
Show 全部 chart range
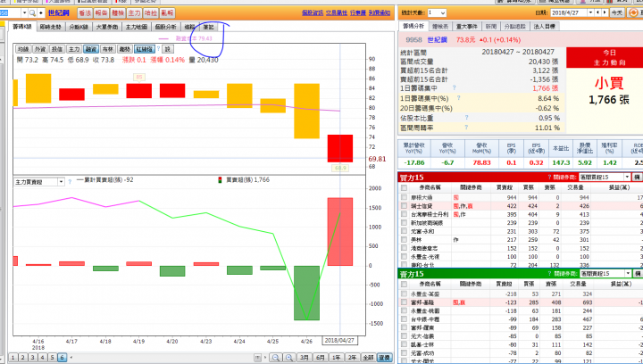coord(368,358)
